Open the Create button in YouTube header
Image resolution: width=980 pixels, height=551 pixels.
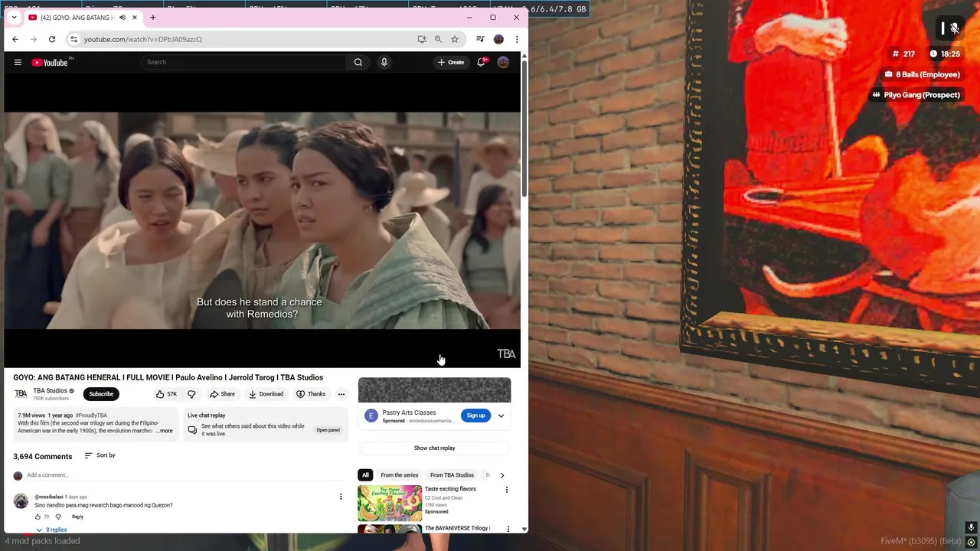(x=451, y=62)
